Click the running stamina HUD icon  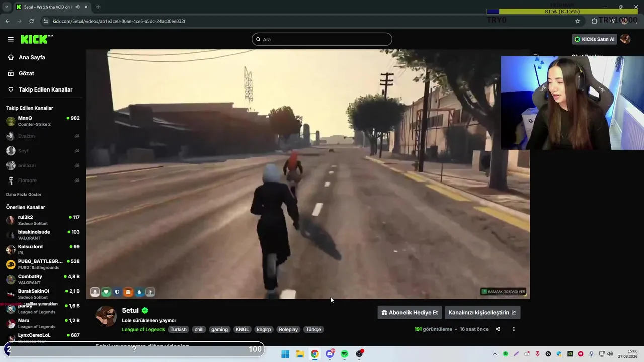150,292
